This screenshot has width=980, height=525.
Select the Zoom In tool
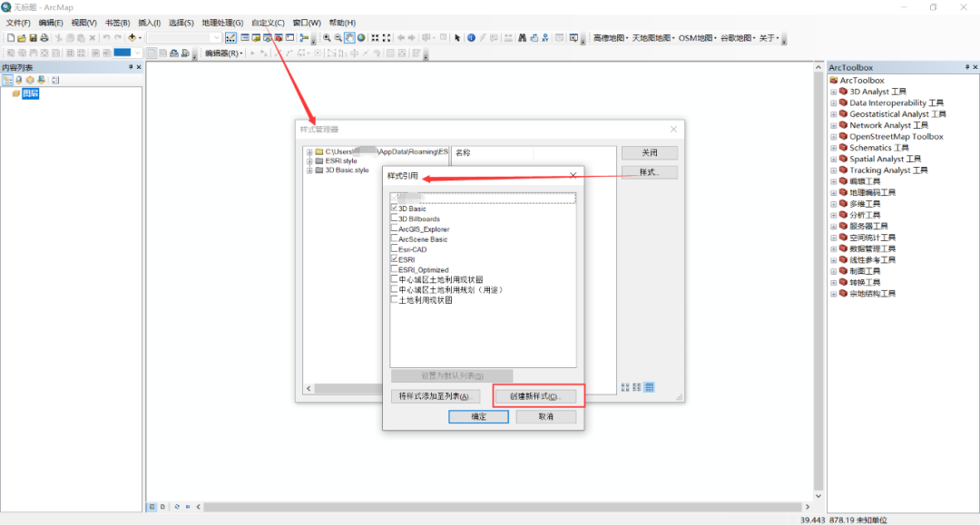(x=327, y=38)
